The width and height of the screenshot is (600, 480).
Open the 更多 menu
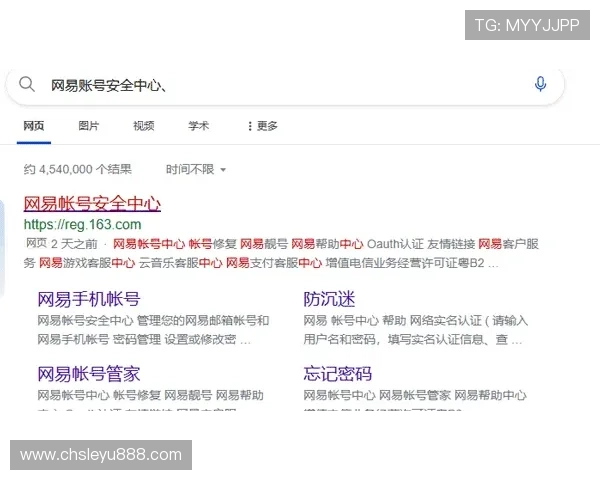[262, 126]
